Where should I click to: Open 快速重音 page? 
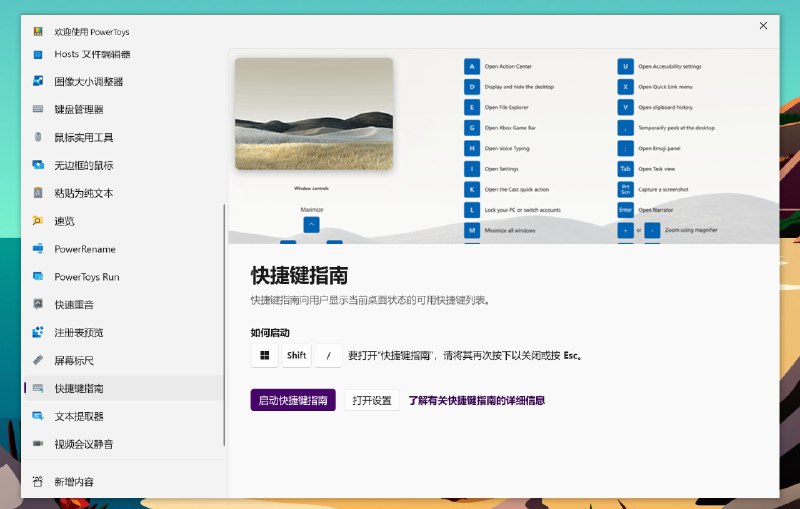pyautogui.click(x=123, y=304)
